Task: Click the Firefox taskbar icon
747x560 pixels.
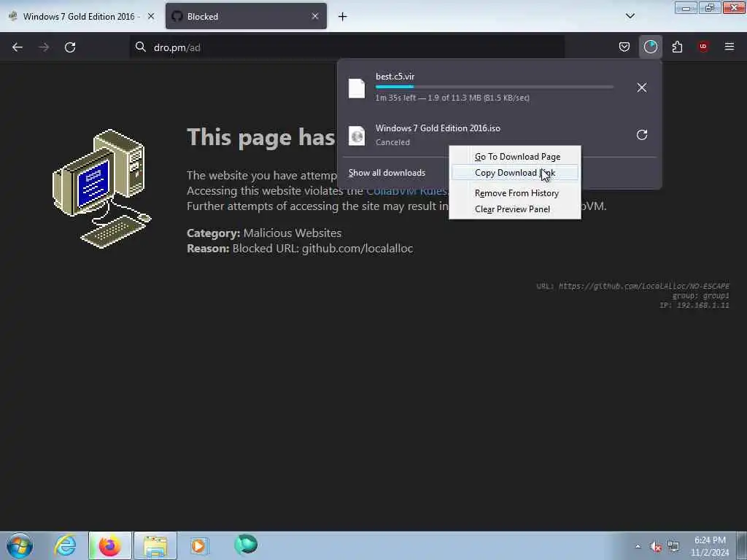Action: [x=109, y=545]
